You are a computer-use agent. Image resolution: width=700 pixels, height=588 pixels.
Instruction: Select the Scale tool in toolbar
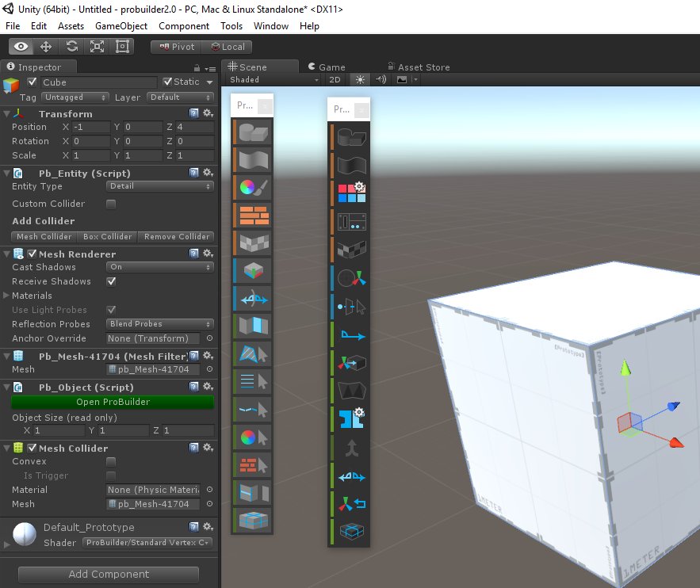tap(97, 47)
